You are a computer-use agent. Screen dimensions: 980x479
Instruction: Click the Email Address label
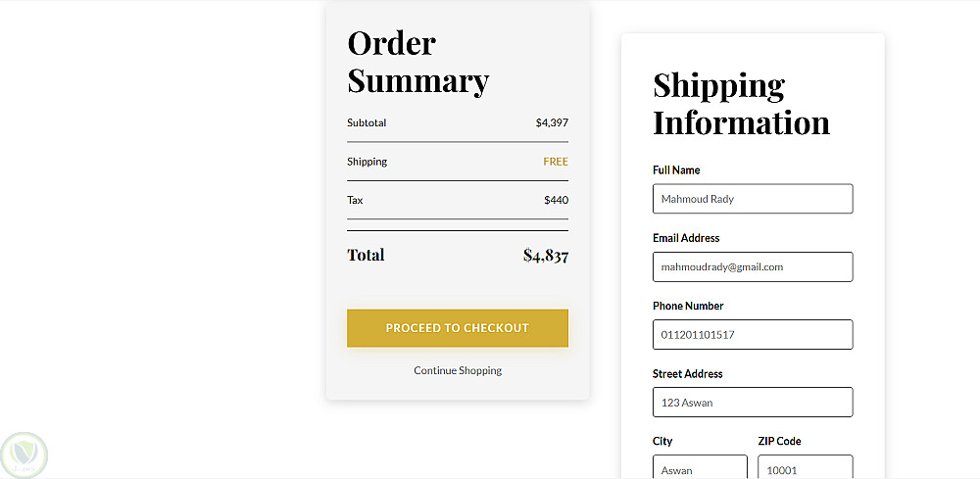[686, 238]
